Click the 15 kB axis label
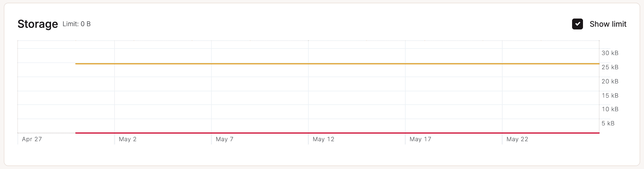The image size is (644, 169). (610, 96)
